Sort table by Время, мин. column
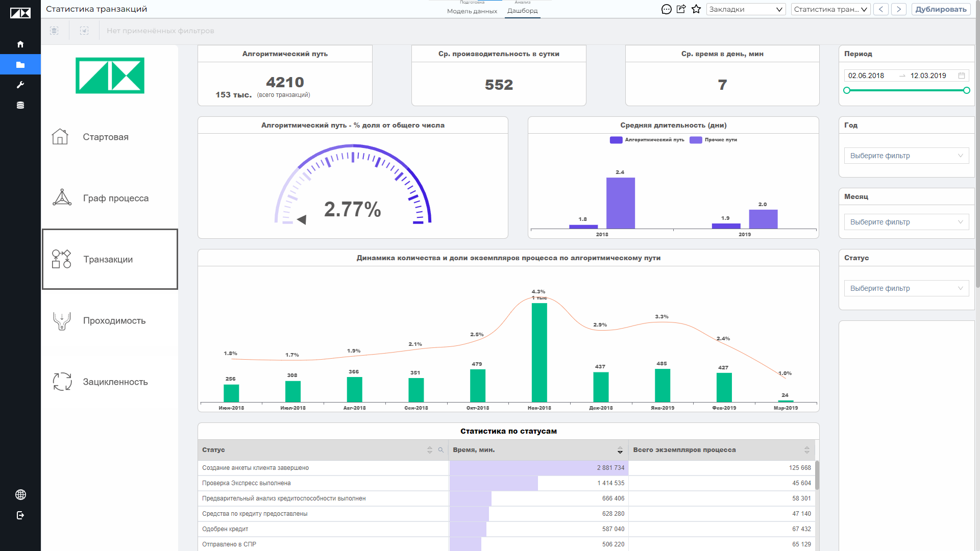This screenshot has height=551, width=980. (x=620, y=450)
